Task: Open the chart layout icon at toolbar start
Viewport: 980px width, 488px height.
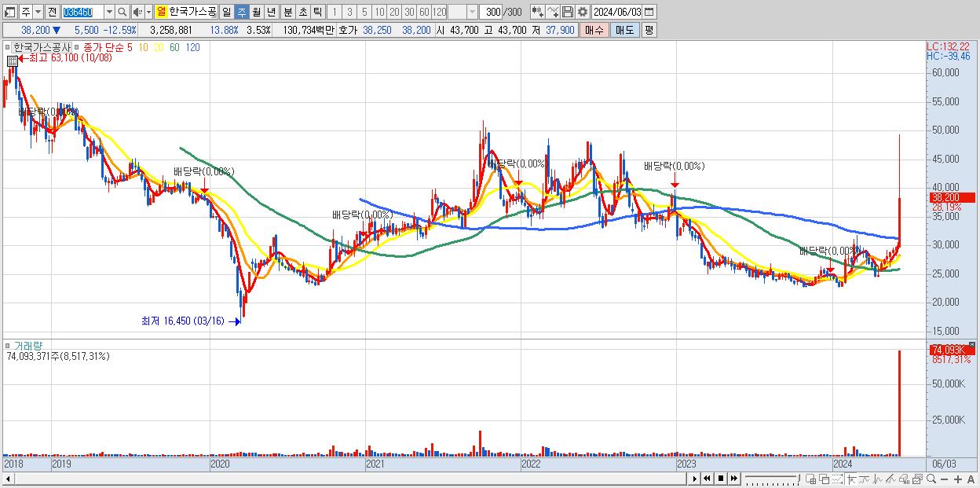Action: [x=9, y=12]
